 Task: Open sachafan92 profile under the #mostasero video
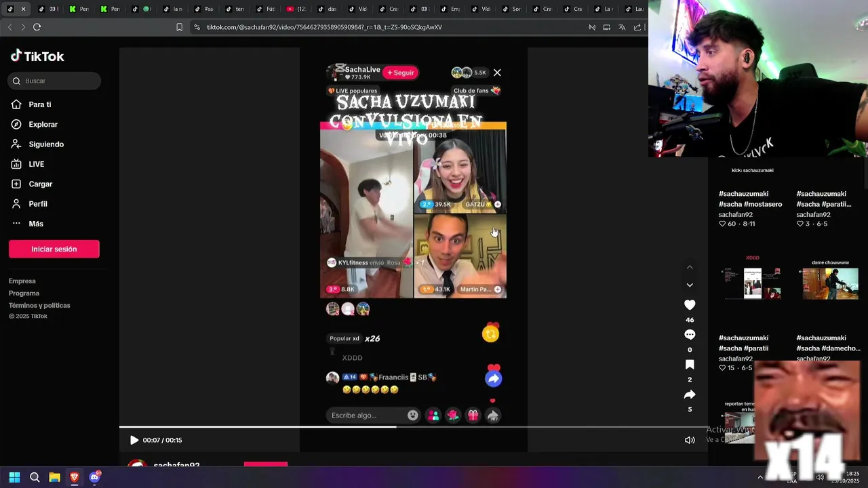click(736, 214)
